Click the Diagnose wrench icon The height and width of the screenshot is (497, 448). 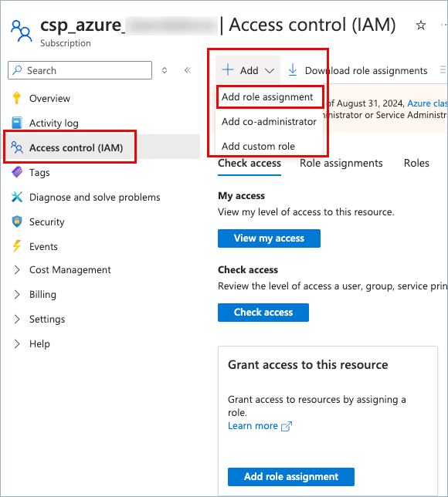coord(17,197)
